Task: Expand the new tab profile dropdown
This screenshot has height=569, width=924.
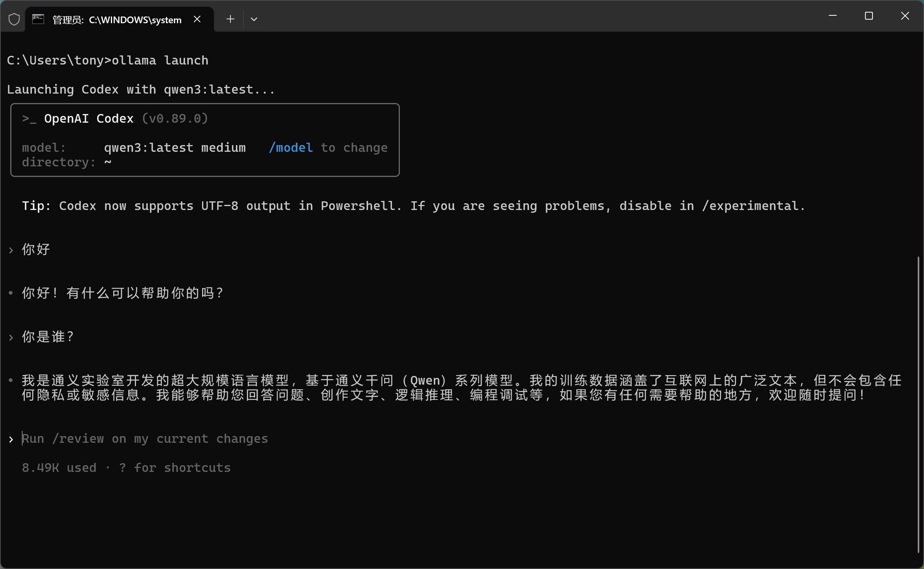Action: pyautogui.click(x=254, y=19)
